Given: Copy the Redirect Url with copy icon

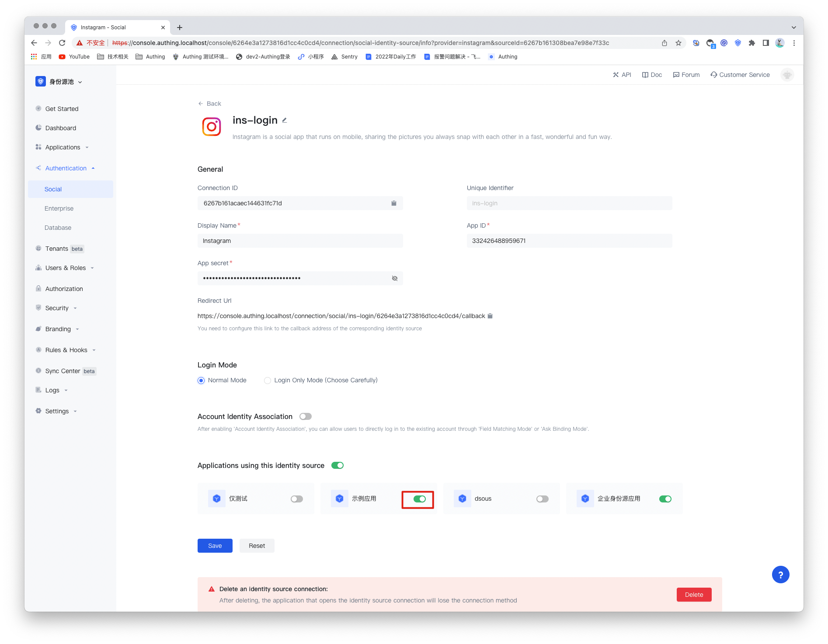Looking at the screenshot, I should click(490, 316).
